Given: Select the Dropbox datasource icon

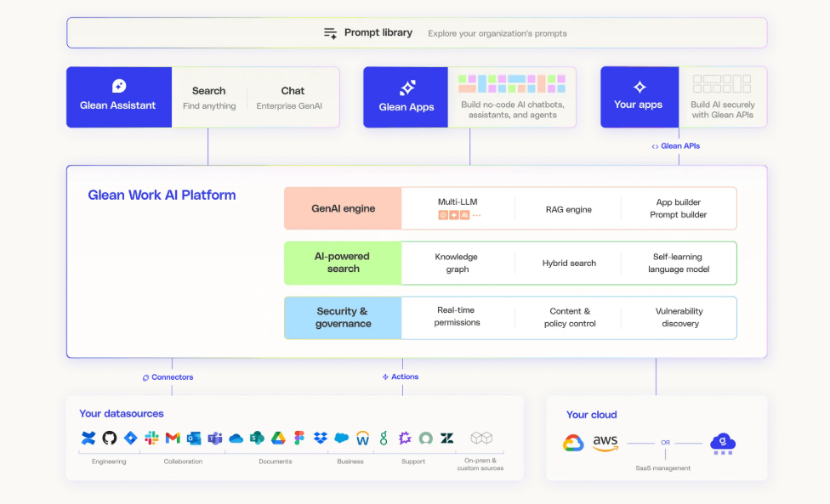Looking at the screenshot, I should coord(321,438).
